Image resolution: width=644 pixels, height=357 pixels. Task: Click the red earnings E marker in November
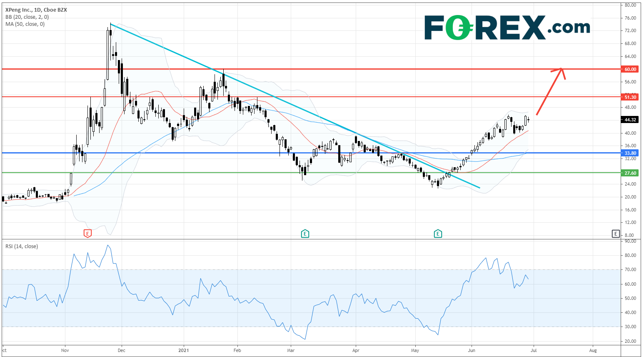[x=87, y=234]
